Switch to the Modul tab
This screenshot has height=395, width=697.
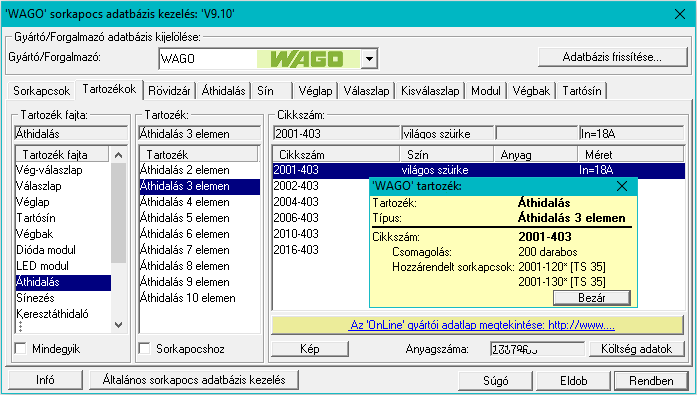tap(485, 91)
